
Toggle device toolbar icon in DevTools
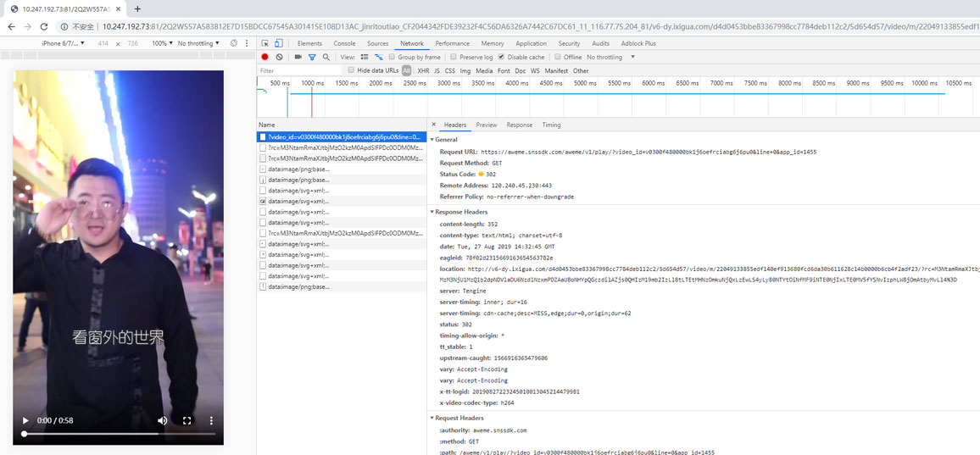click(278, 43)
